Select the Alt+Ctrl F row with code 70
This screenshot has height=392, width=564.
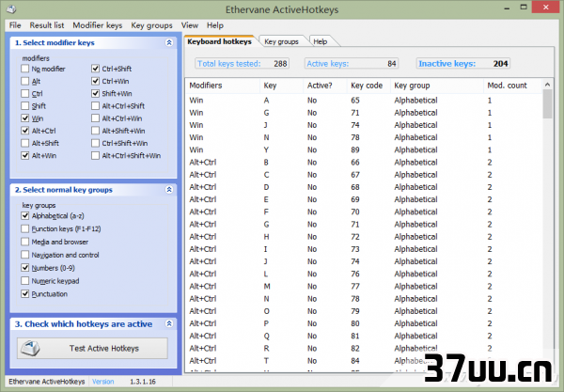pos(364,212)
